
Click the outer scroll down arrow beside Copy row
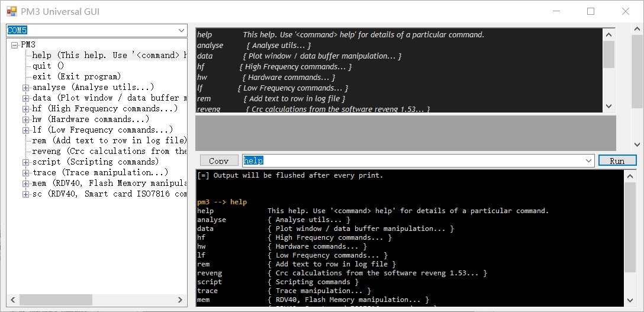[x=637, y=144]
